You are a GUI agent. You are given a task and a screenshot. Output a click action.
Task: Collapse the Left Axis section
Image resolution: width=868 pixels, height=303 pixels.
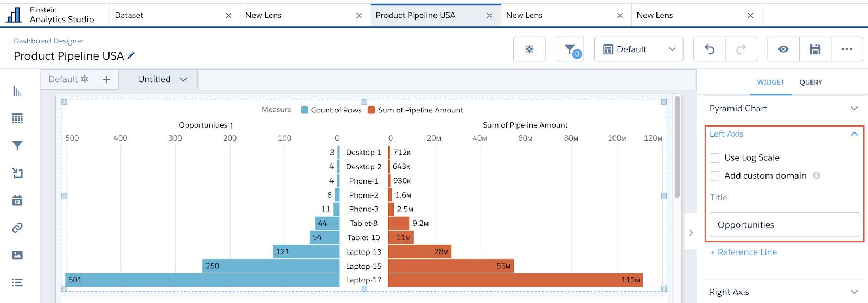tap(854, 134)
